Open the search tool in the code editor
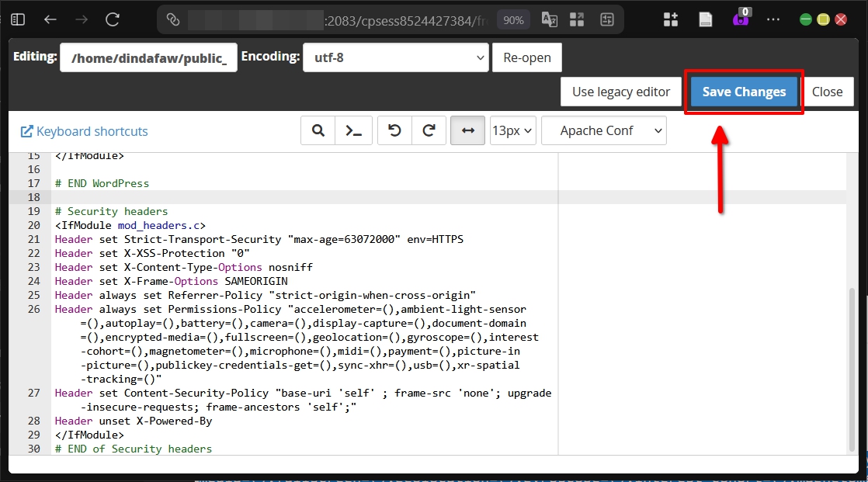868x482 pixels. pos(318,130)
